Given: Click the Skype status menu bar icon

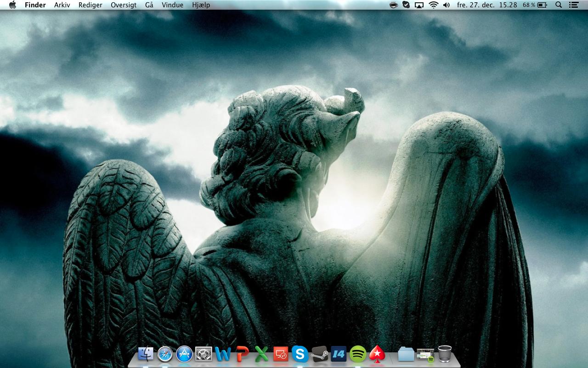Looking at the screenshot, I should (406, 5).
